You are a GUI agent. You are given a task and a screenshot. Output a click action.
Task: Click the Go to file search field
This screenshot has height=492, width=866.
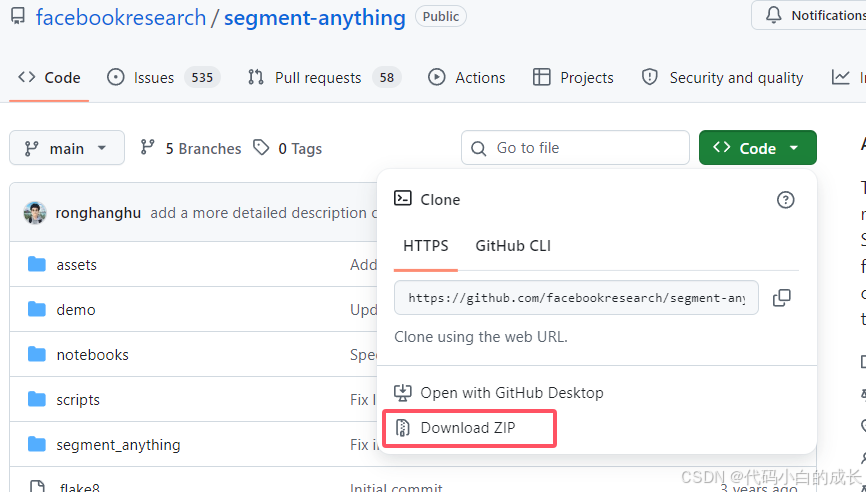(x=575, y=147)
